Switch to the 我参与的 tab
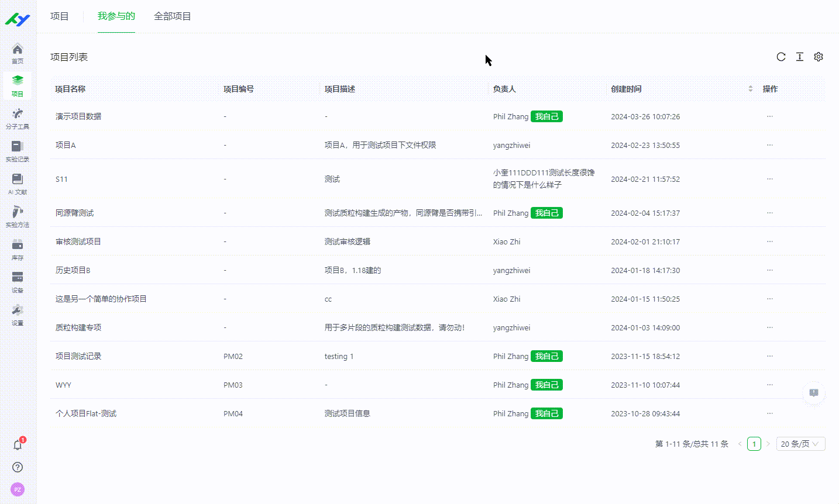 tap(116, 16)
